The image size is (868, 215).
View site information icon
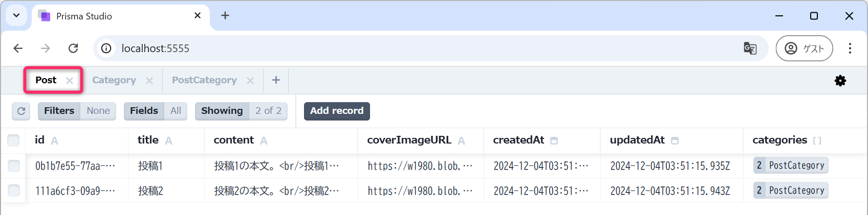(106, 48)
